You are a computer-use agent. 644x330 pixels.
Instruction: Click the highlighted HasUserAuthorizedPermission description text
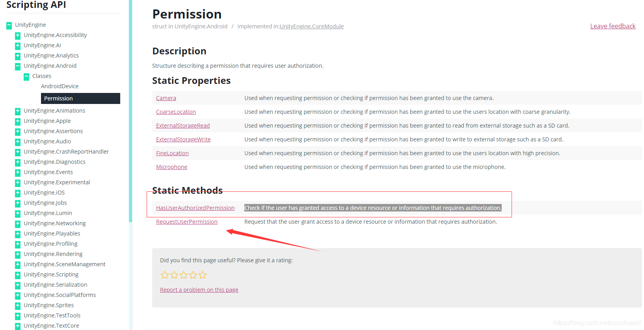pyautogui.click(x=373, y=208)
